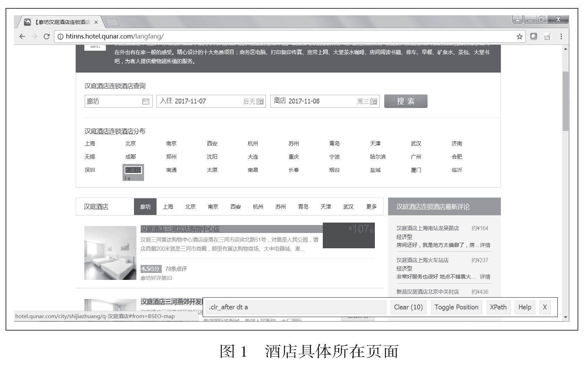
Task: Toggle XPath display in SelectorGadget
Action: 498,307
